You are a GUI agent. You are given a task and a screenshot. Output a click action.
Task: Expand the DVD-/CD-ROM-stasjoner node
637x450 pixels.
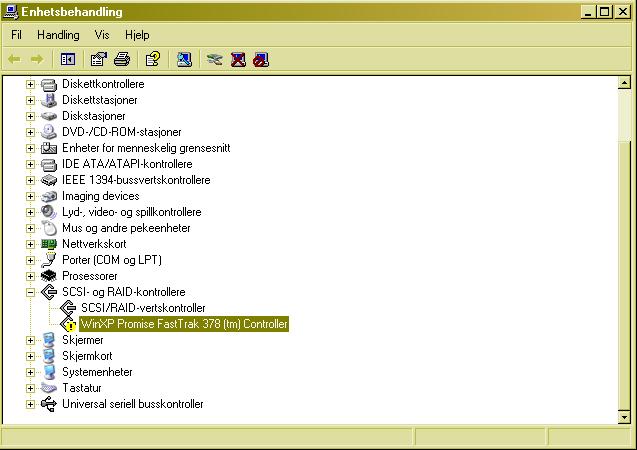(30, 132)
